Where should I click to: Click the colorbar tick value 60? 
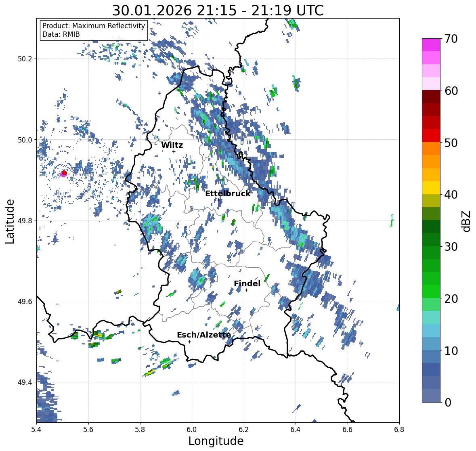click(x=451, y=91)
